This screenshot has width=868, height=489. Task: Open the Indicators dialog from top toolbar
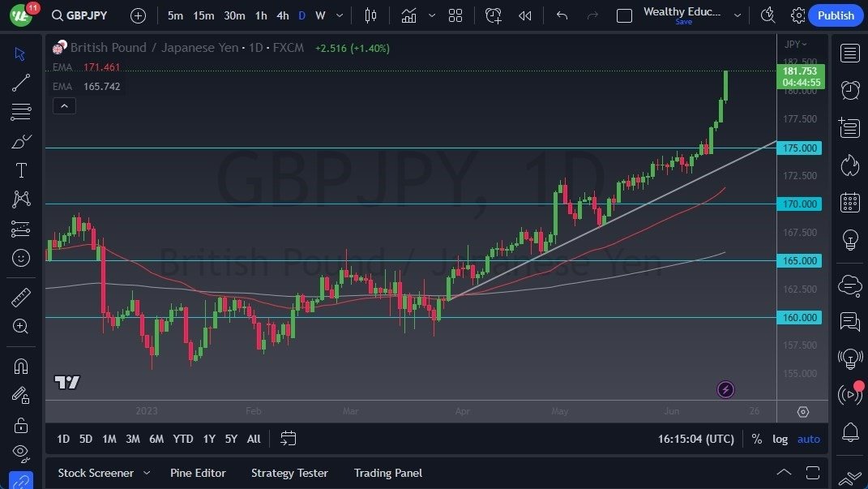(408, 15)
